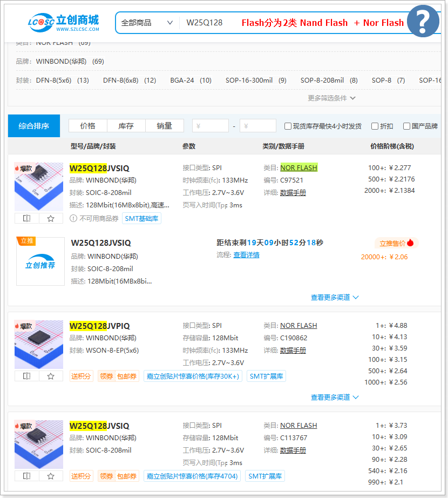Click highlighted NOR FLASH category for C97521
This screenshot has width=448, height=498.
tap(298, 167)
